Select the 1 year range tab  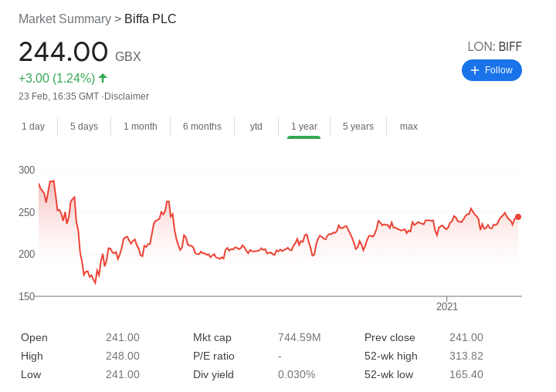tap(304, 127)
